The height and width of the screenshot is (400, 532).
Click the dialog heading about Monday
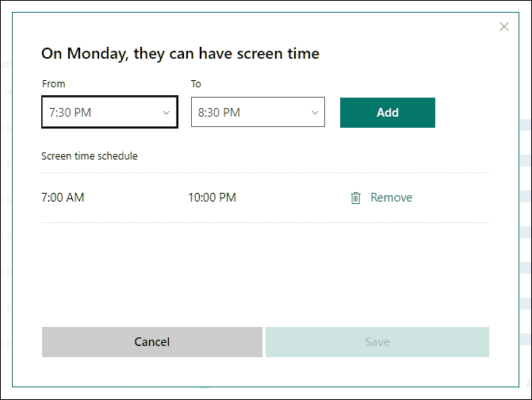pos(180,54)
